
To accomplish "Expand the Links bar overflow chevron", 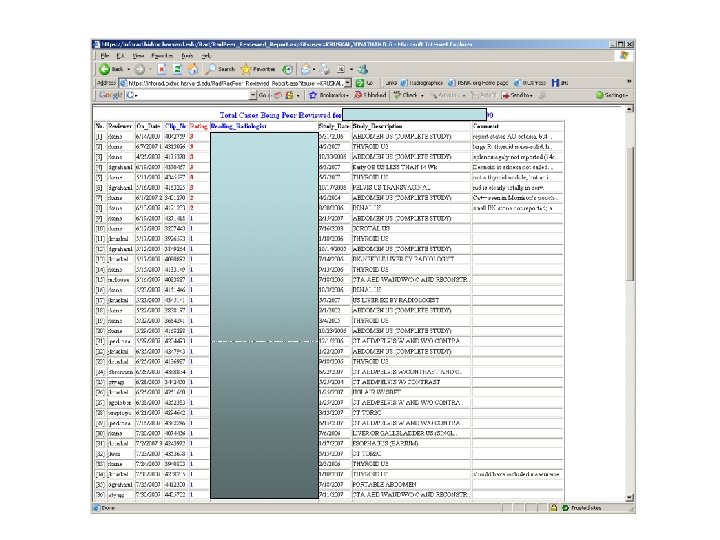I will 629,82.
